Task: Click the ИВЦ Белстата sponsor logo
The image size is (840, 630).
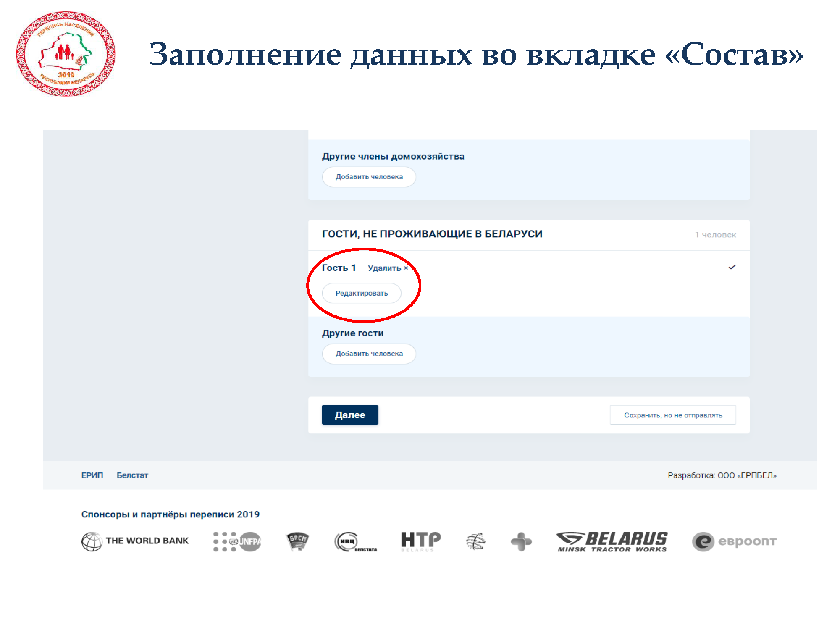Action: pos(355,542)
